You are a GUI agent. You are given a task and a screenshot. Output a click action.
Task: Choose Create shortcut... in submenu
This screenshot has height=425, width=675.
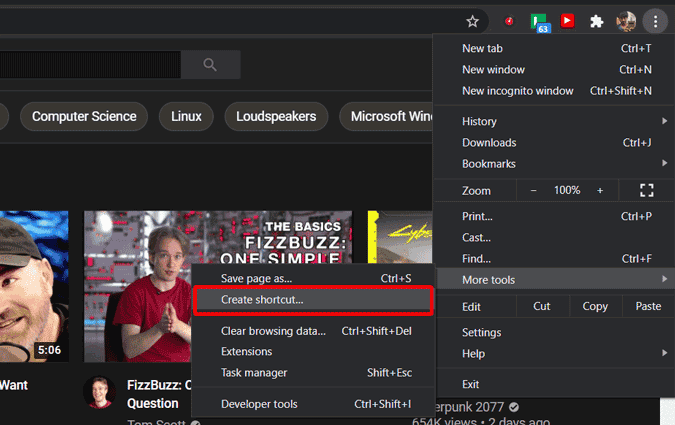coord(313,300)
